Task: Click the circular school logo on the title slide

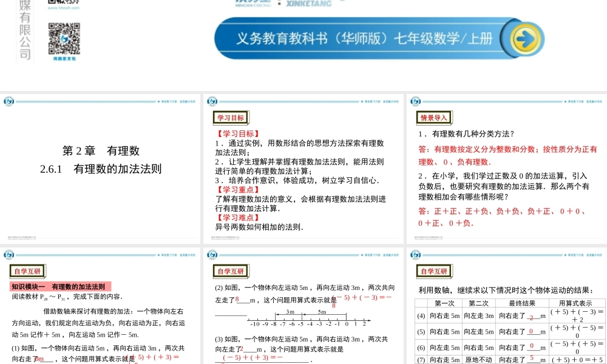Action: (10, 102)
